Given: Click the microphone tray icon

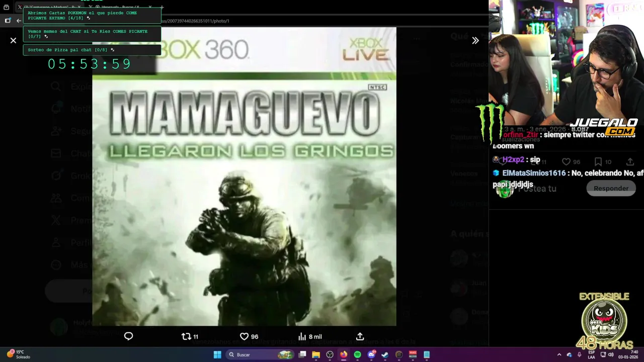Looking at the screenshot, I should (579, 355).
